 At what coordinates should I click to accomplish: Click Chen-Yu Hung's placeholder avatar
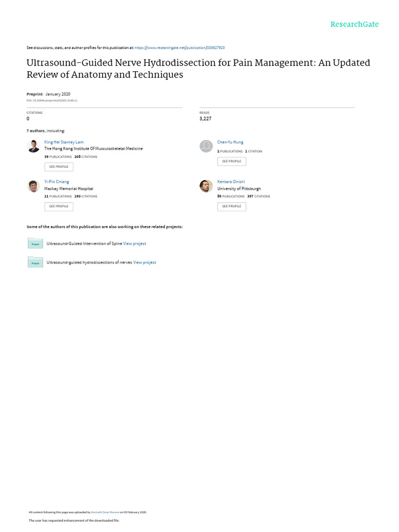(206, 147)
